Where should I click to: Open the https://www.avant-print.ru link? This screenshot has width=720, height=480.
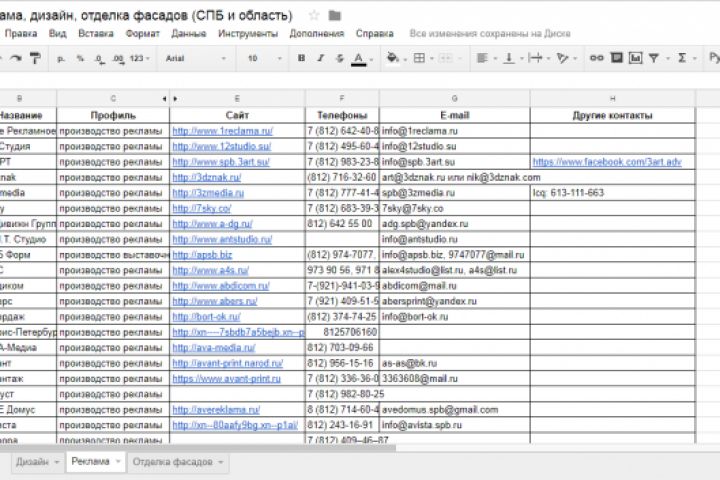(226, 379)
